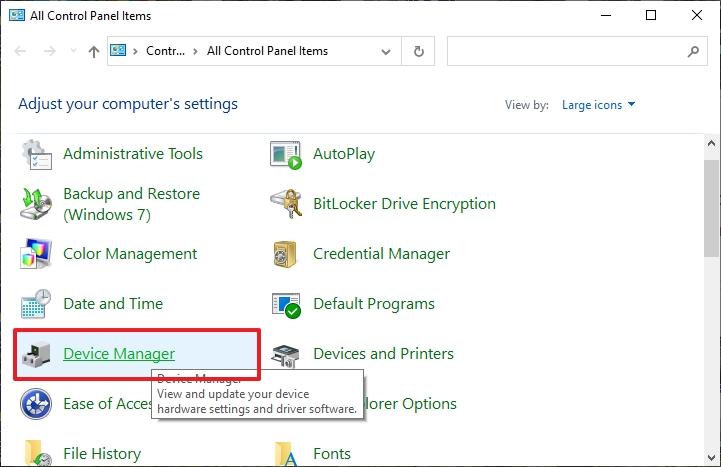Viewport: 721px width, 467px height.
Task: Click the File History folder icon
Action: click(x=38, y=454)
